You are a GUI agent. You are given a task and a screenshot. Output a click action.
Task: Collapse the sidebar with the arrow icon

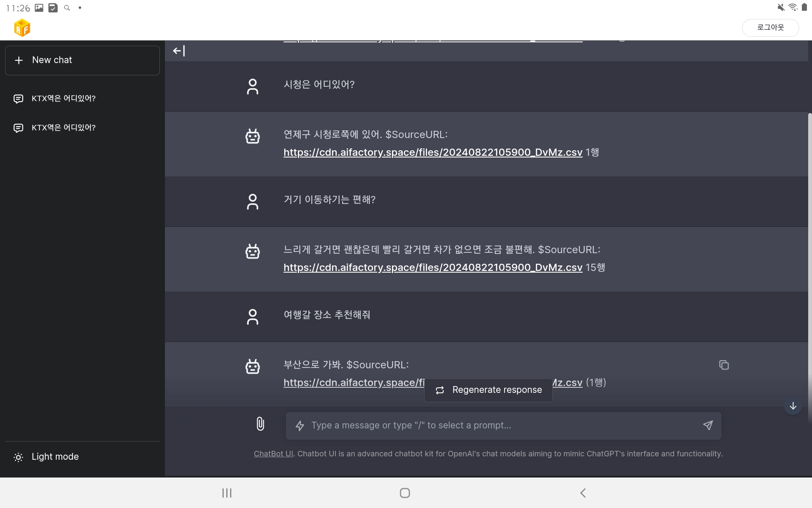tap(179, 51)
